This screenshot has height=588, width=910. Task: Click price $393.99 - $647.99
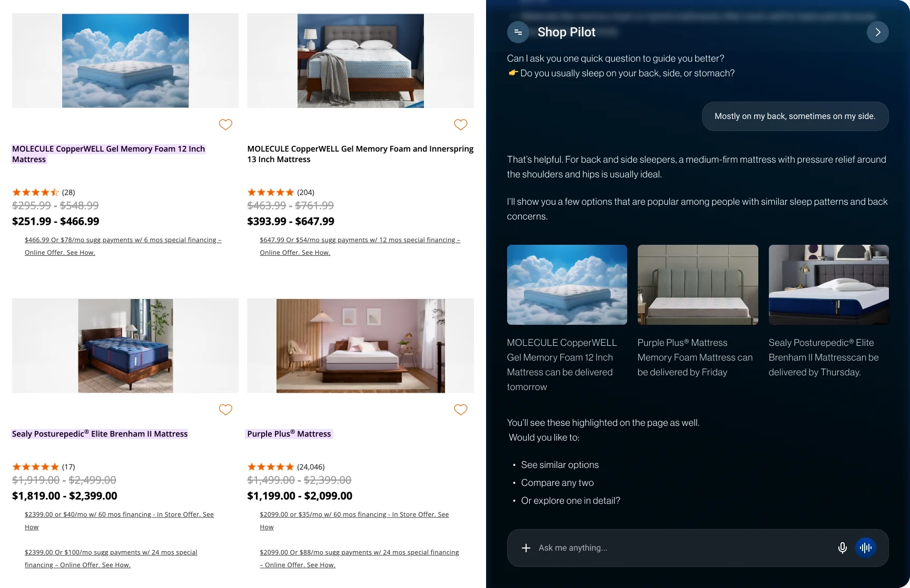coord(291,222)
